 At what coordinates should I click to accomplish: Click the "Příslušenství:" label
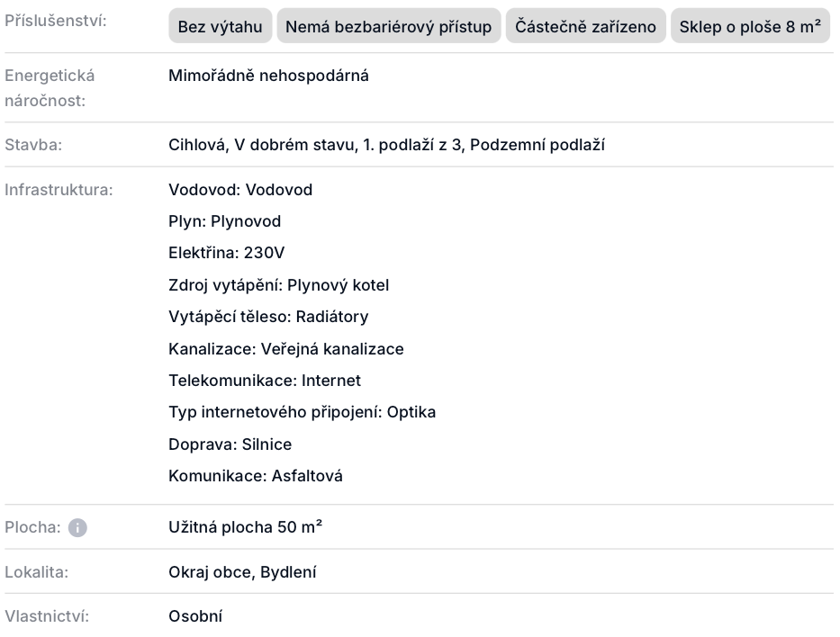click(56, 20)
